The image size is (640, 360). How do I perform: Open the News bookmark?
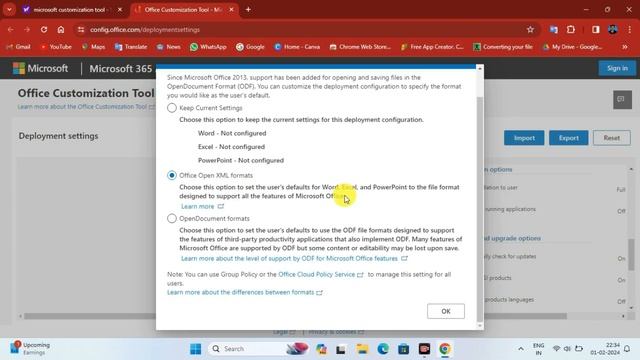(x=169, y=47)
